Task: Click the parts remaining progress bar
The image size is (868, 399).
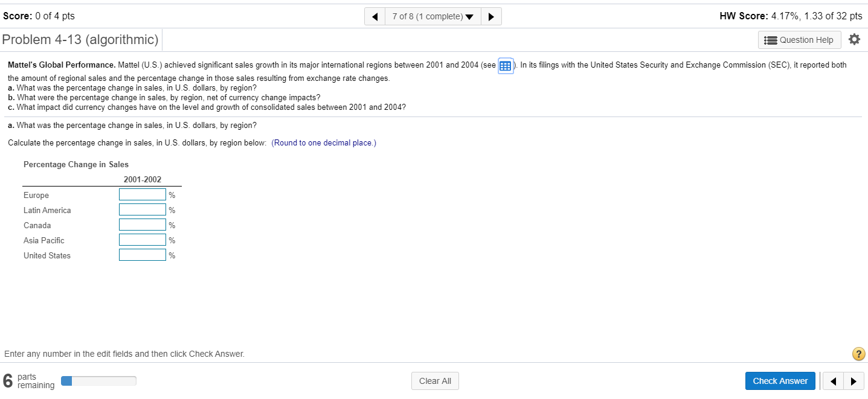Action: (98, 381)
